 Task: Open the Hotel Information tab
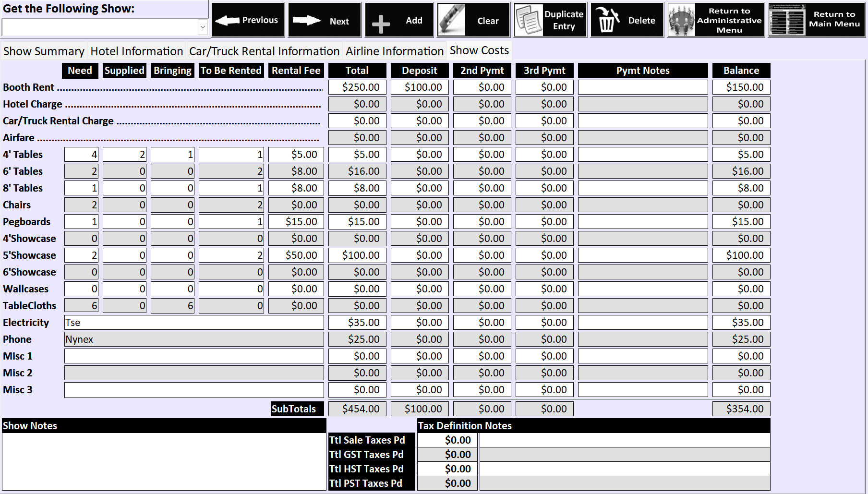click(x=137, y=51)
